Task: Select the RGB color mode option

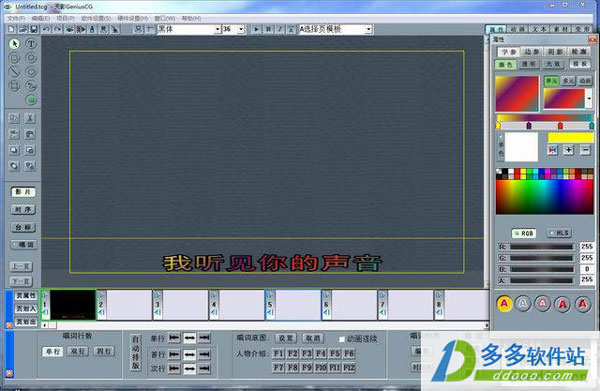Action: (524, 233)
